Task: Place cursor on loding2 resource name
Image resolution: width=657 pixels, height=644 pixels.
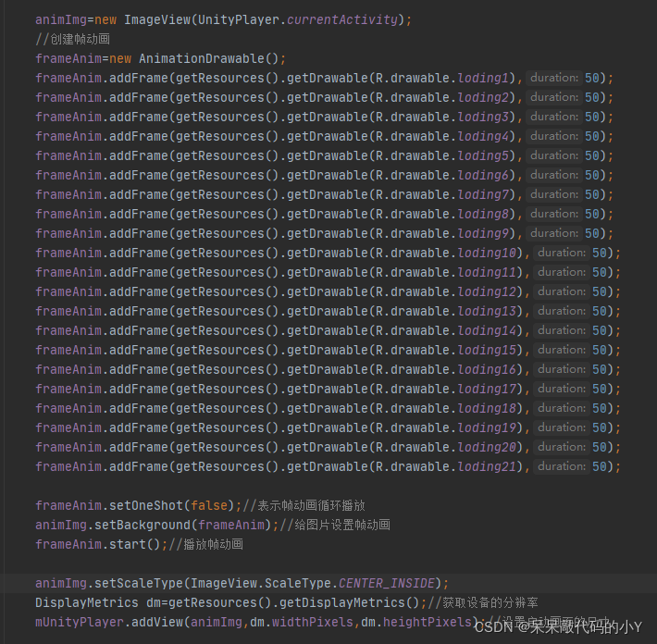Action: 483,98
